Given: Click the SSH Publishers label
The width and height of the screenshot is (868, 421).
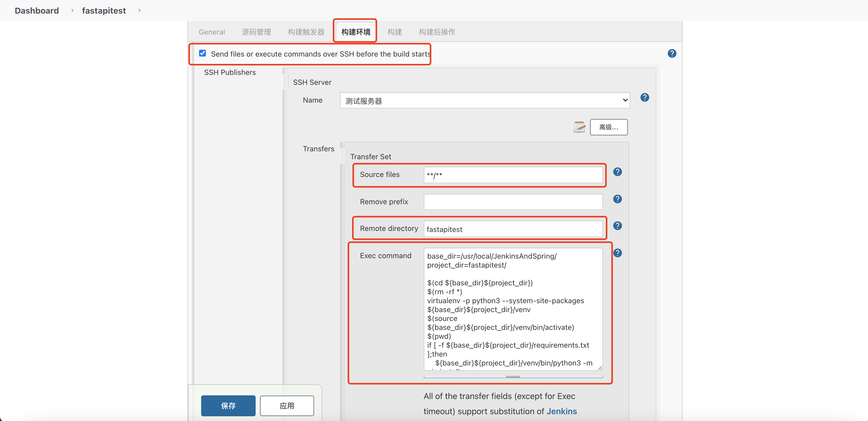Looking at the screenshot, I should tap(230, 73).
